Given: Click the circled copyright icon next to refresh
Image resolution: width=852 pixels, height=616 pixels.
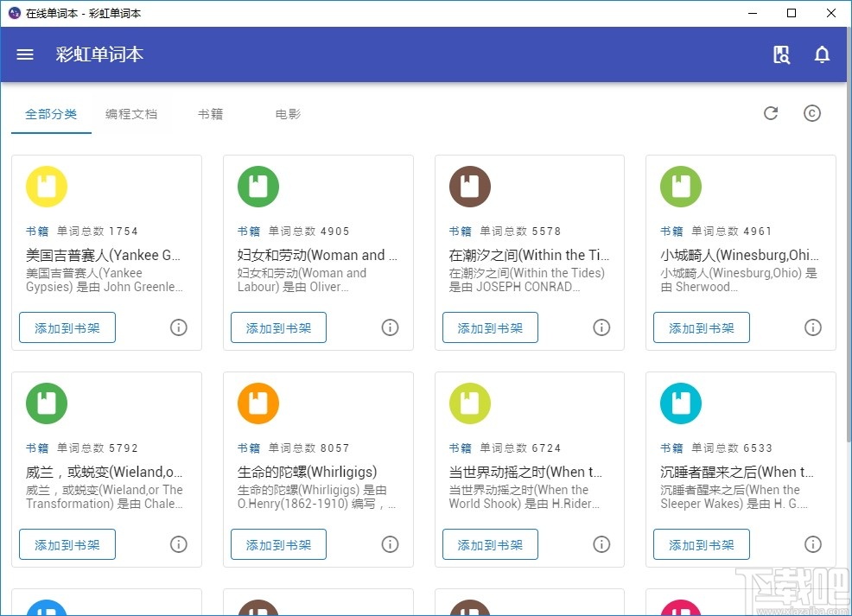Looking at the screenshot, I should point(812,113).
